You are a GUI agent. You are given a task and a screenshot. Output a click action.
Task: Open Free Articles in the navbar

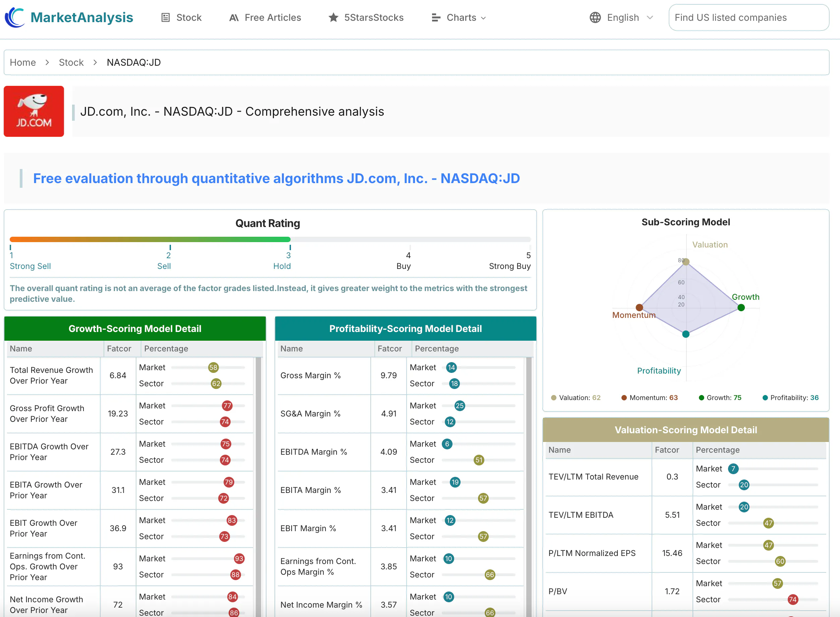click(x=265, y=17)
